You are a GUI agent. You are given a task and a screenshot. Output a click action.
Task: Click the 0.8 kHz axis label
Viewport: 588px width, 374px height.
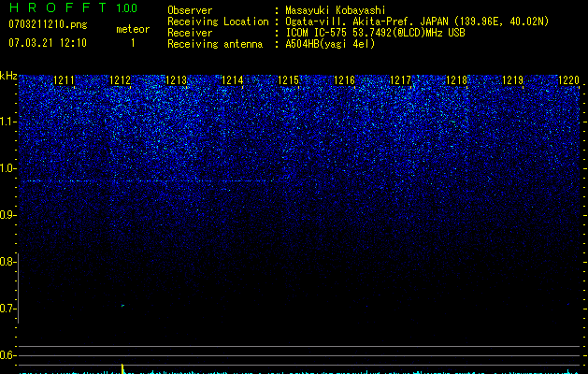[7, 262]
